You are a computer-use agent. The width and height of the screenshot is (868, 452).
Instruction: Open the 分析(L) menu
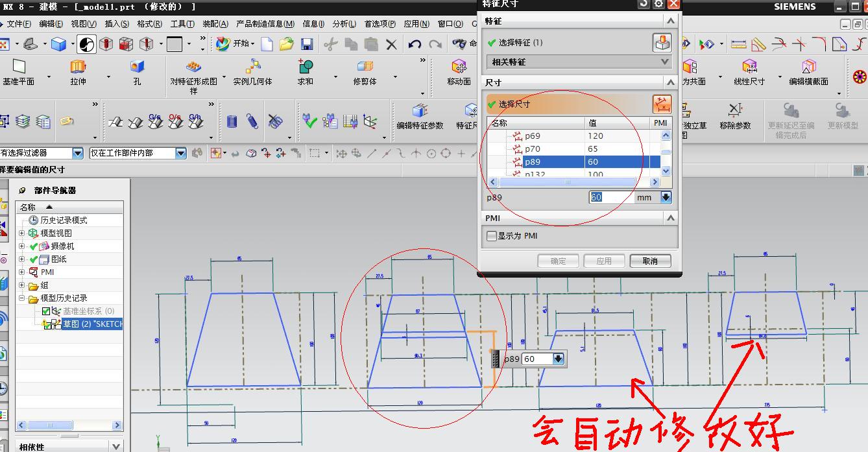click(344, 24)
